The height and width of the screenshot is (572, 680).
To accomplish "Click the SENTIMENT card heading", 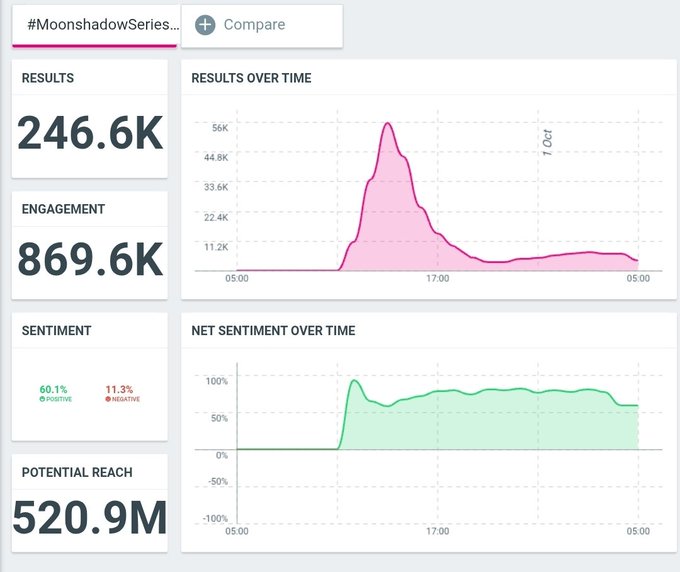I will click(x=56, y=330).
